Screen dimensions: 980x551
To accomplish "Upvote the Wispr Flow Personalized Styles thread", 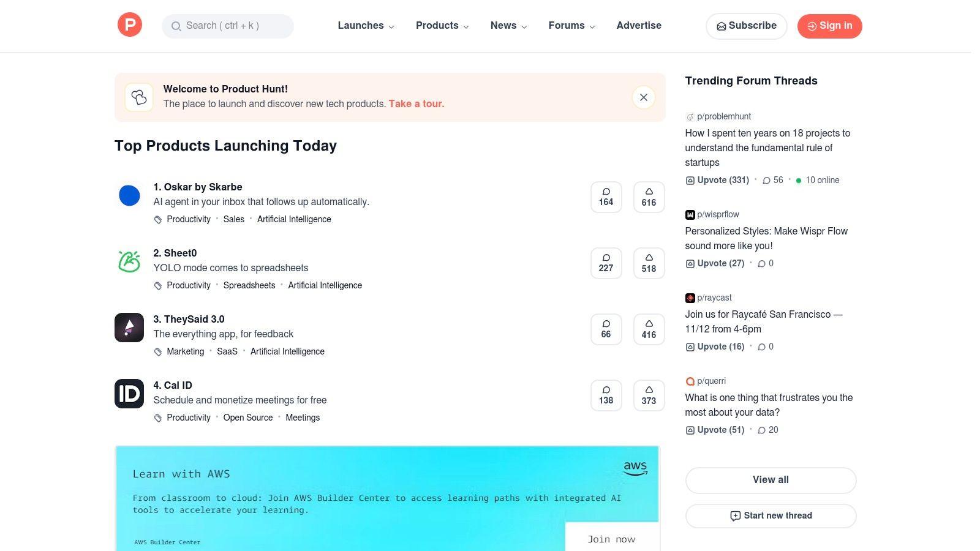I will 715,263.
